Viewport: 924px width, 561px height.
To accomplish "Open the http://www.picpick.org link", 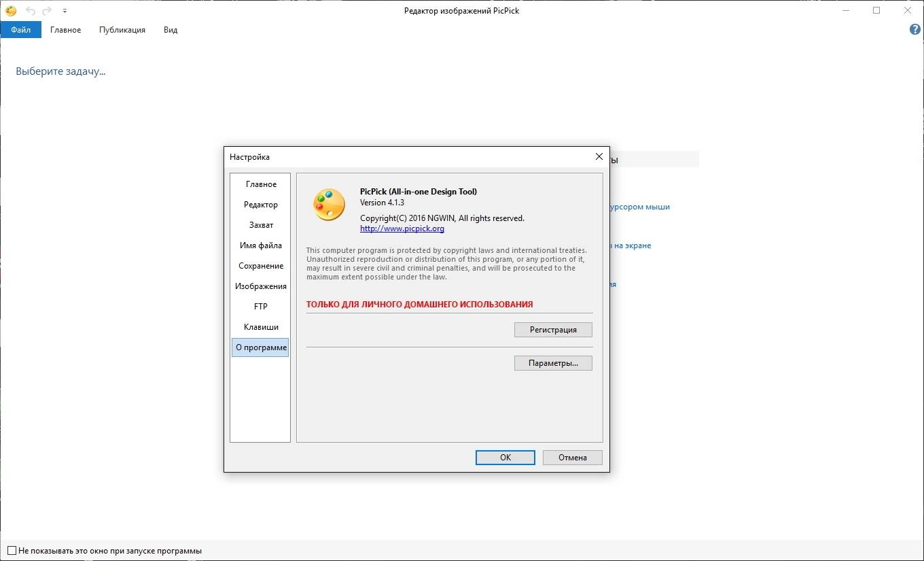I will click(x=402, y=228).
